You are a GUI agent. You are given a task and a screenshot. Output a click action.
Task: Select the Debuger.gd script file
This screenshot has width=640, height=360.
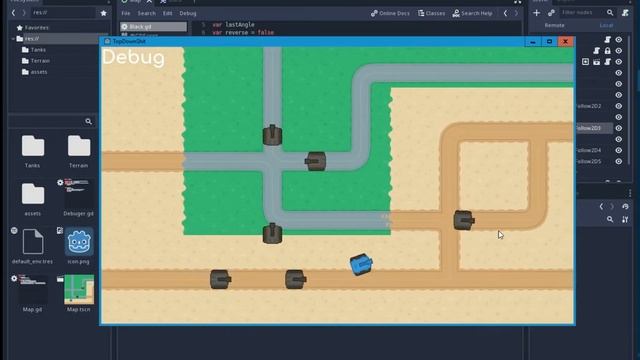point(78,197)
